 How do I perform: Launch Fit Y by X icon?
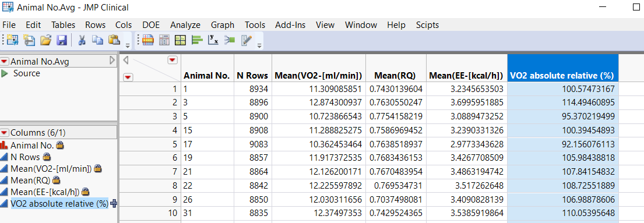click(212, 40)
